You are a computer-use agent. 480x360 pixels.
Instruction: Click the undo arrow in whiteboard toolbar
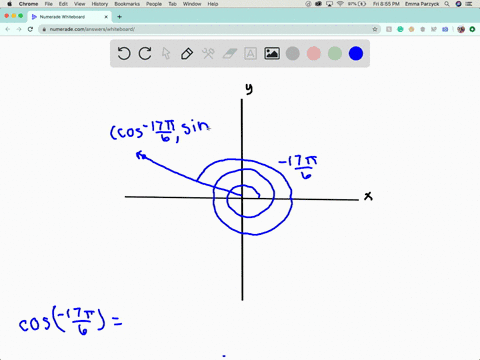(124, 53)
